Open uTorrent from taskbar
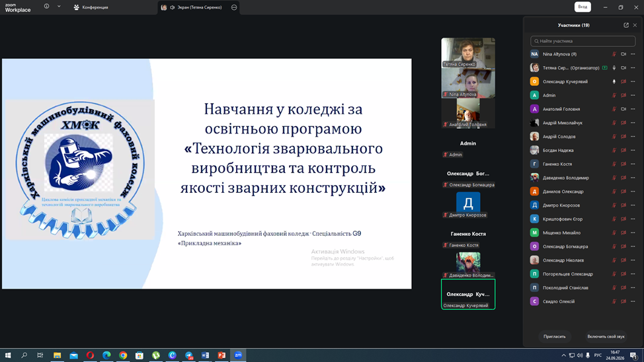Image resolution: width=644 pixels, height=362 pixels. pyautogui.click(x=155, y=355)
